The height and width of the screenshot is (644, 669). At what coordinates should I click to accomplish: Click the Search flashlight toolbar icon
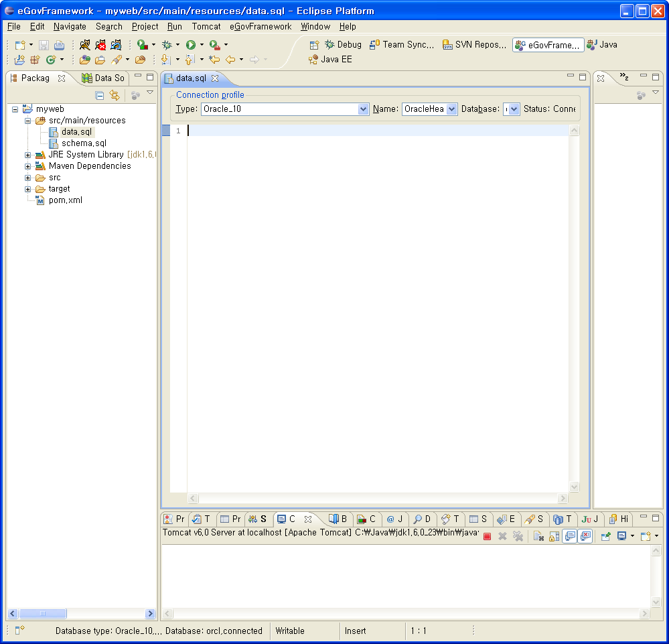point(117,60)
